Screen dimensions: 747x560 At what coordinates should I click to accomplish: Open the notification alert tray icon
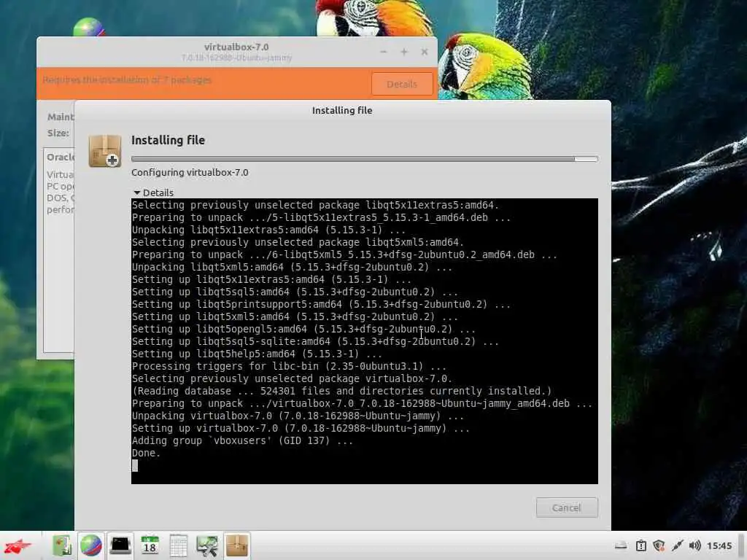tap(640, 545)
